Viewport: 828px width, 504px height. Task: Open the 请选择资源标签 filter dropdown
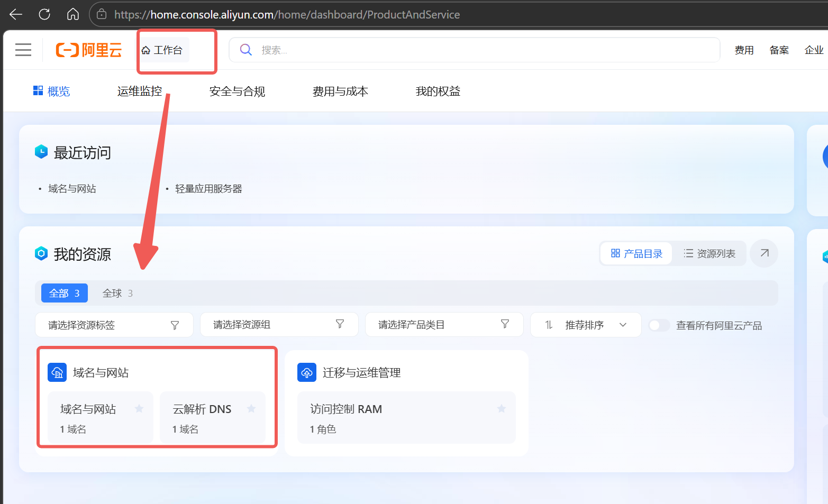pyautogui.click(x=114, y=325)
